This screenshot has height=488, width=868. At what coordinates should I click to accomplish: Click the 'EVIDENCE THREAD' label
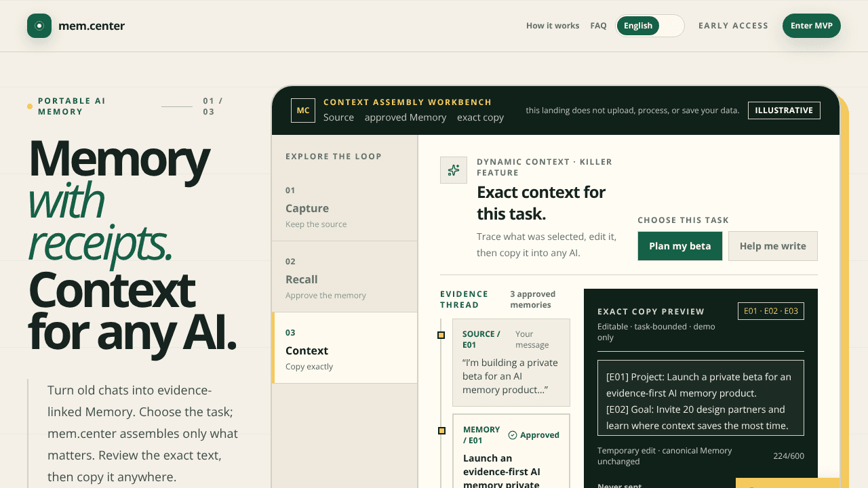click(465, 300)
